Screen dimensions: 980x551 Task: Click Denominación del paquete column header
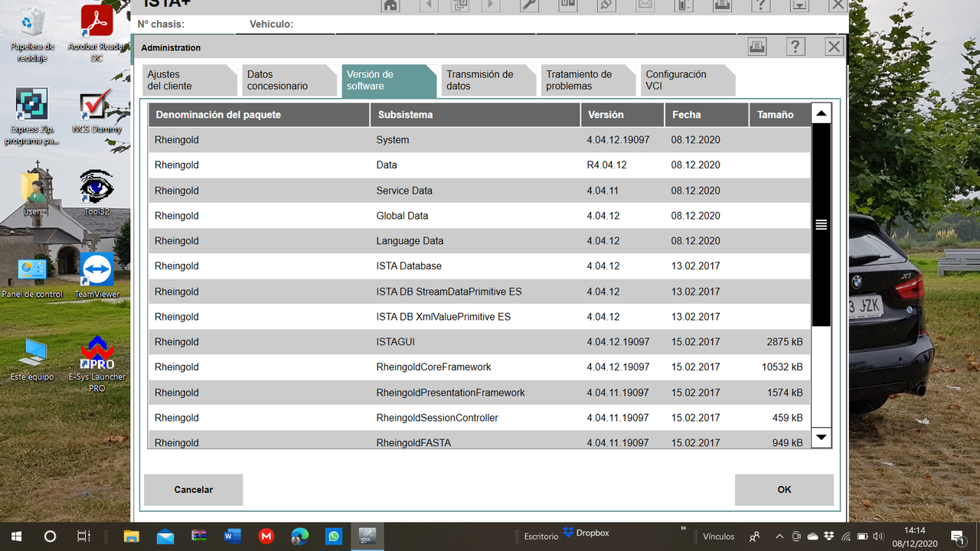pyautogui.click(x=259, y=115)
